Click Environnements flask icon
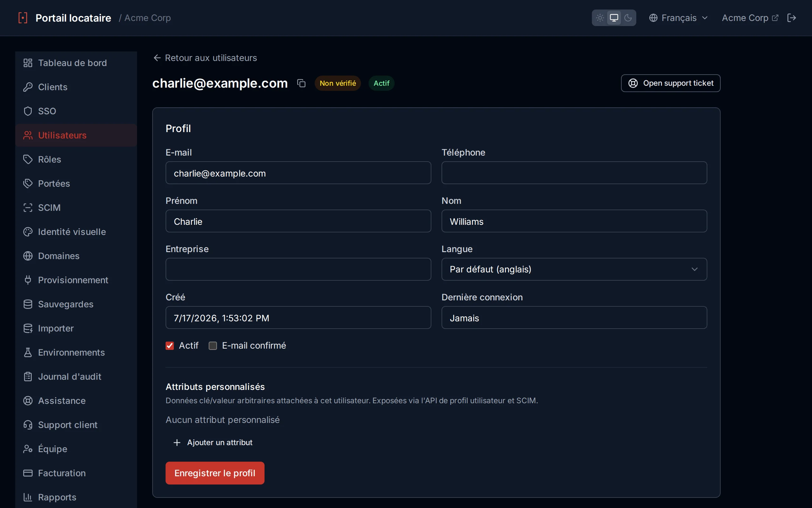Image resolution: width=812 pixels, height=508 pixels. tap(28, 352)
